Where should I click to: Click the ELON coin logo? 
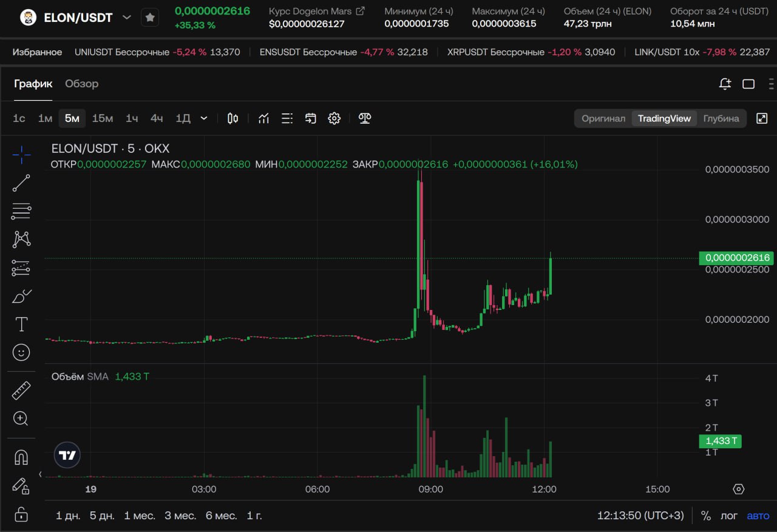28,18
